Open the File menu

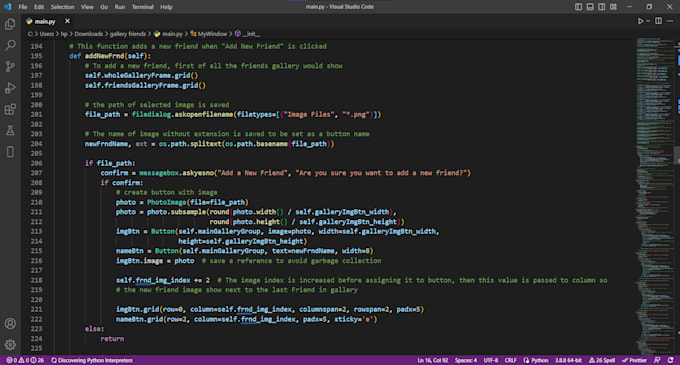pos(23,7)
